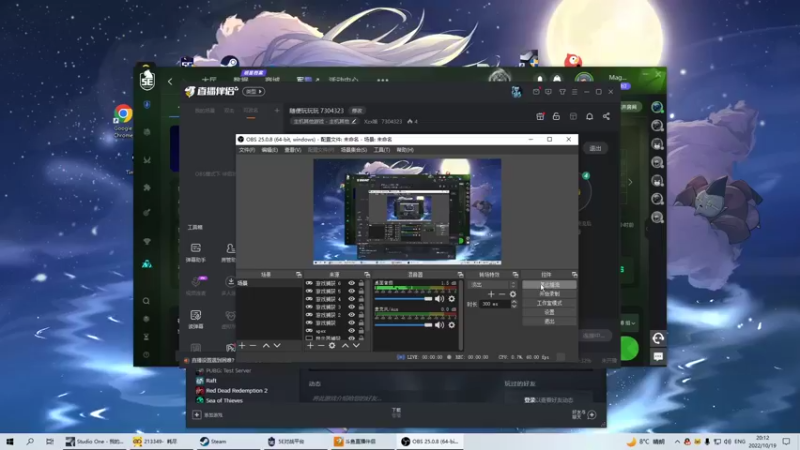This screenshot has height=450, width=800.
Task: Mute the Mic/Aux speaker icon
Action: coord(439,324)
